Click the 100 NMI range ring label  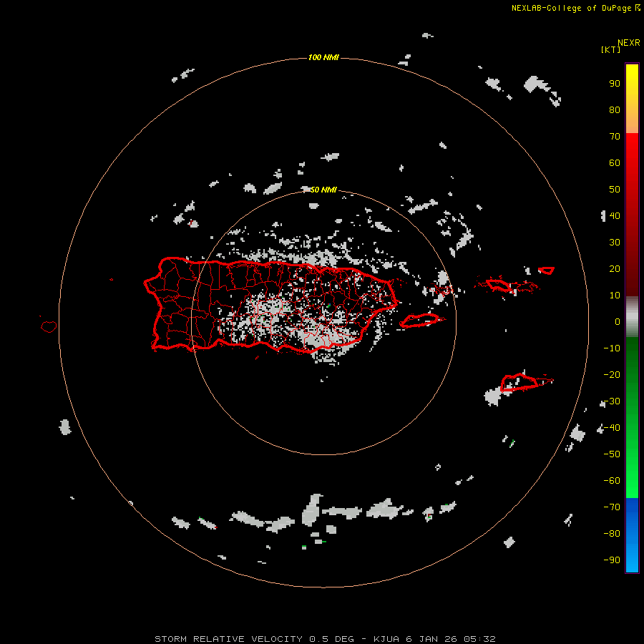point(323,57)
